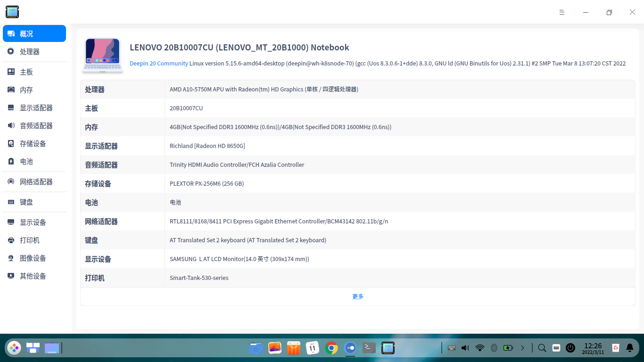Image resolution: width=644 pixels, height=362 pixels.
Task: Open the App Store from the dock
Action: tap(294, 348)
